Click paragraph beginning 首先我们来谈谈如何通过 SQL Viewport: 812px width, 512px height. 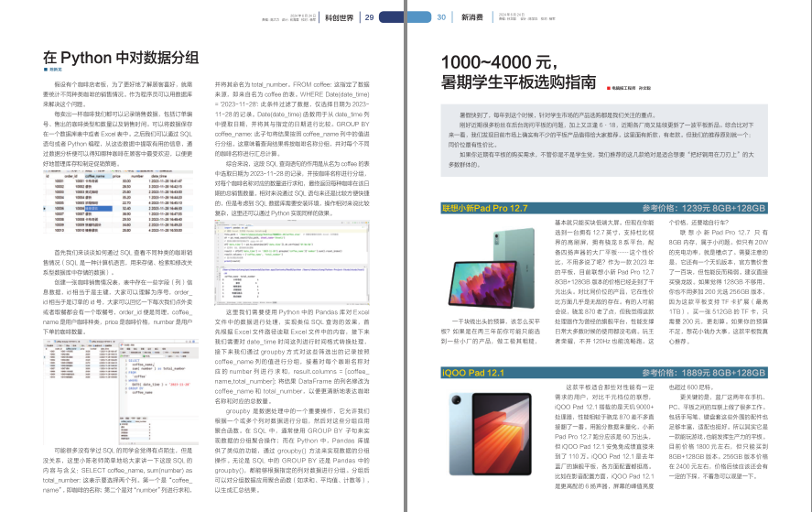117,262
